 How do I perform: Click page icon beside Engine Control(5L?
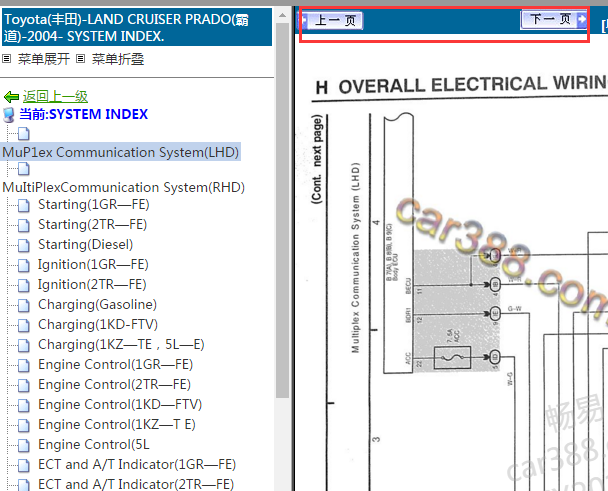coord(24,445)
